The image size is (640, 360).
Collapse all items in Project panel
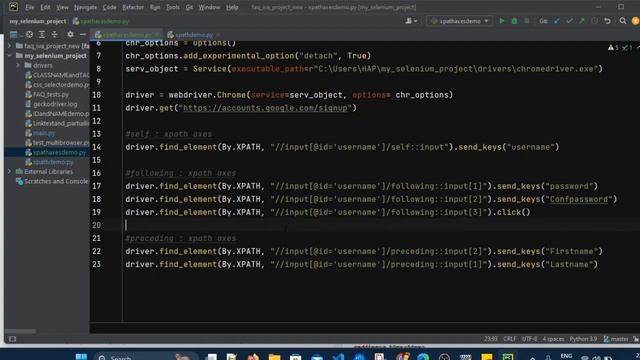54,34
